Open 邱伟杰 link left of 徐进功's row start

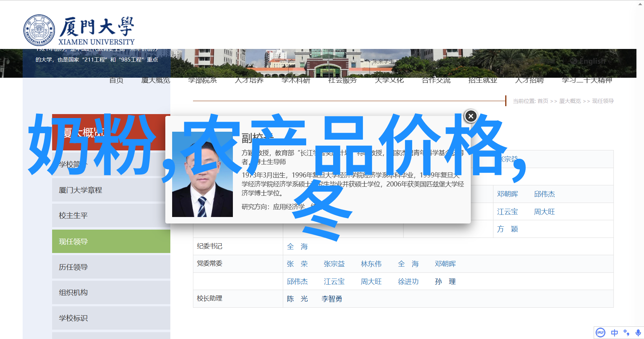tap(297, 281)
